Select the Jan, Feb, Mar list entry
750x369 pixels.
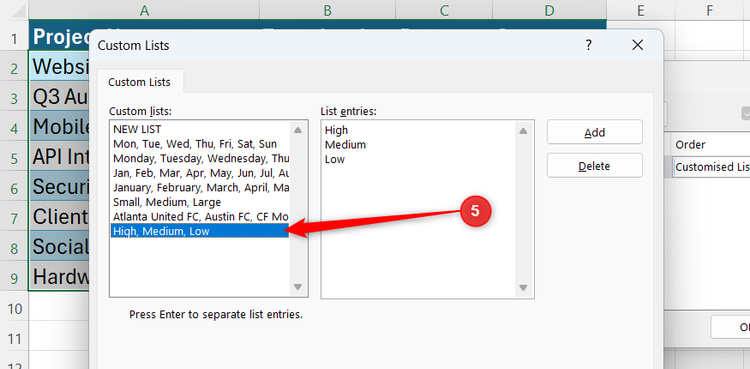[199, 173]
